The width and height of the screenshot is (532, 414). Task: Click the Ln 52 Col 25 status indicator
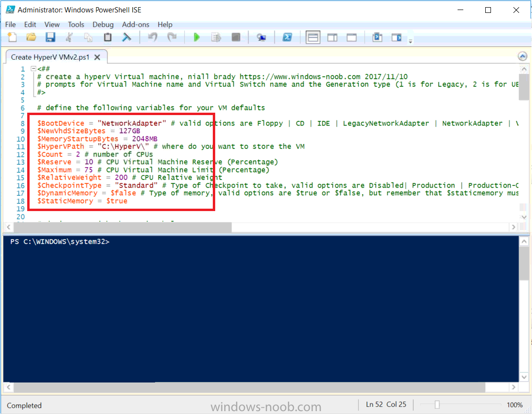click(x=386, y=404)
